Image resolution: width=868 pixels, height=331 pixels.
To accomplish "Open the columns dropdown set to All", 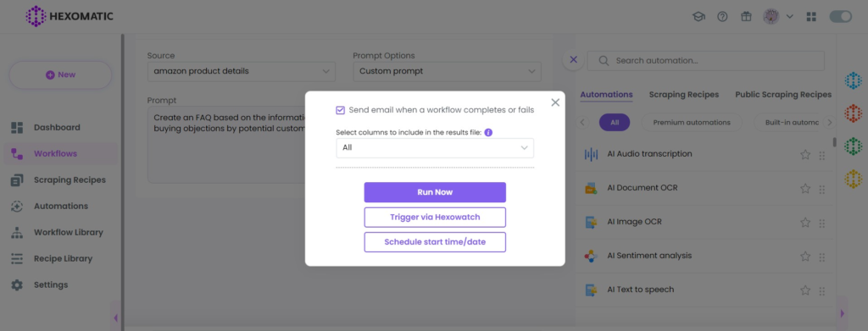I will (435, 147).
